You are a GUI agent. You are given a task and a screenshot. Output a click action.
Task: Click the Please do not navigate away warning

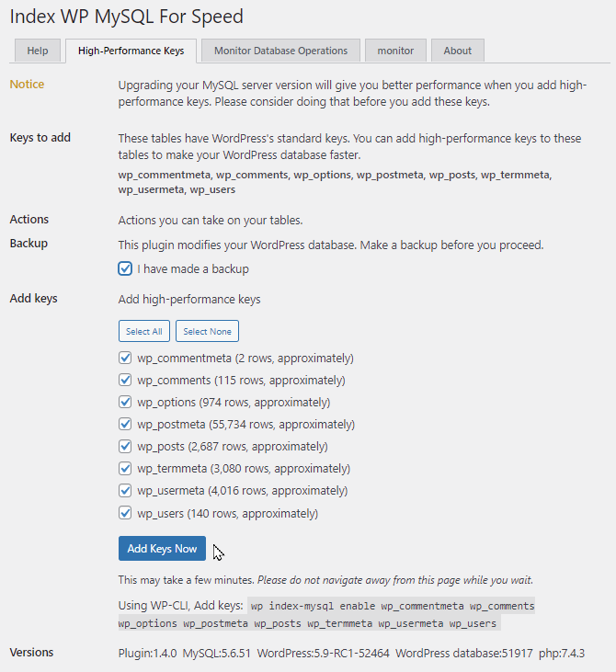(395, 580)
